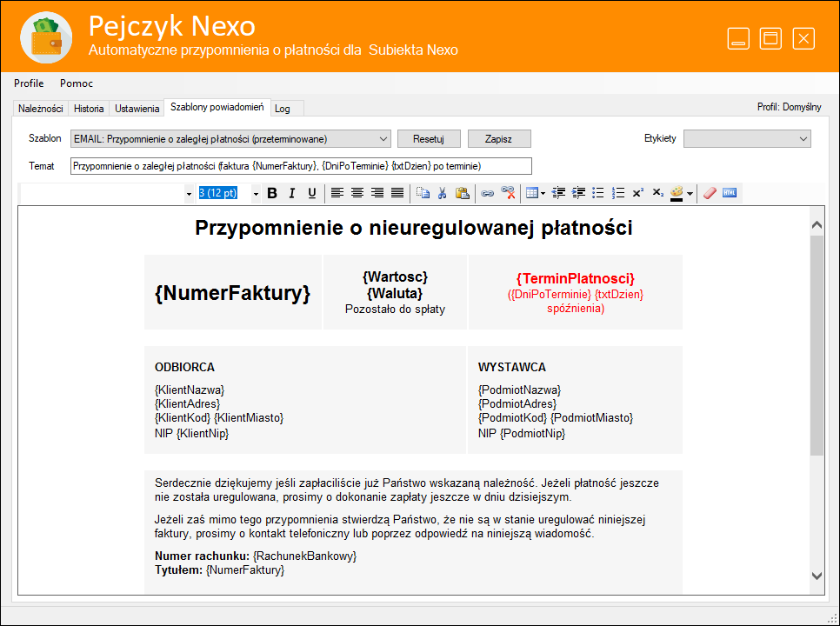Screen dimensions: 840x626
Task: Toggle italic formatting in editor toolbar
Action: 292,193
